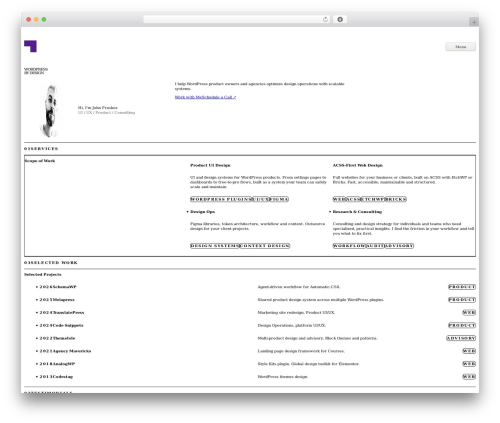Click the BRICKS tag
The height and width of the screenshot is (423, 500).
point(396,199)
